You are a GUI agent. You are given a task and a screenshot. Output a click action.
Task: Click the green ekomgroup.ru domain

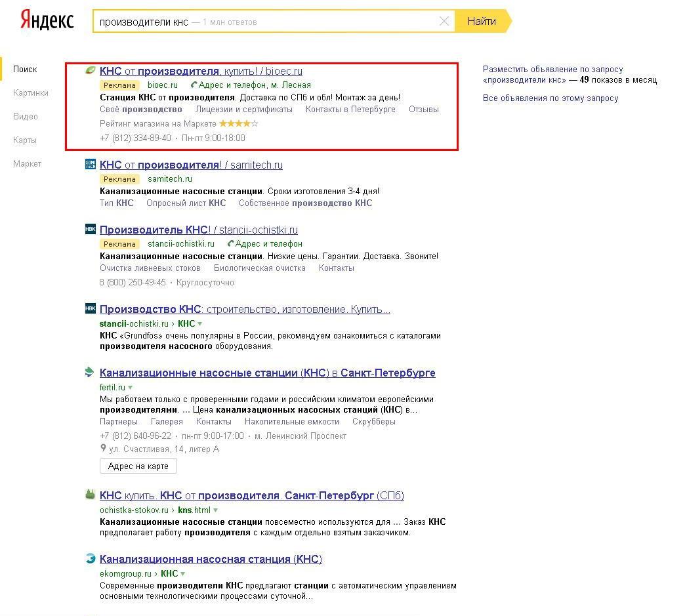click(125, 573)
